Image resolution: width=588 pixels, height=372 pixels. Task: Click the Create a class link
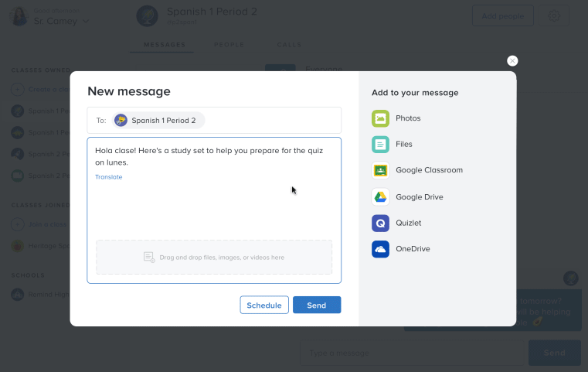(x=49, y=90)
